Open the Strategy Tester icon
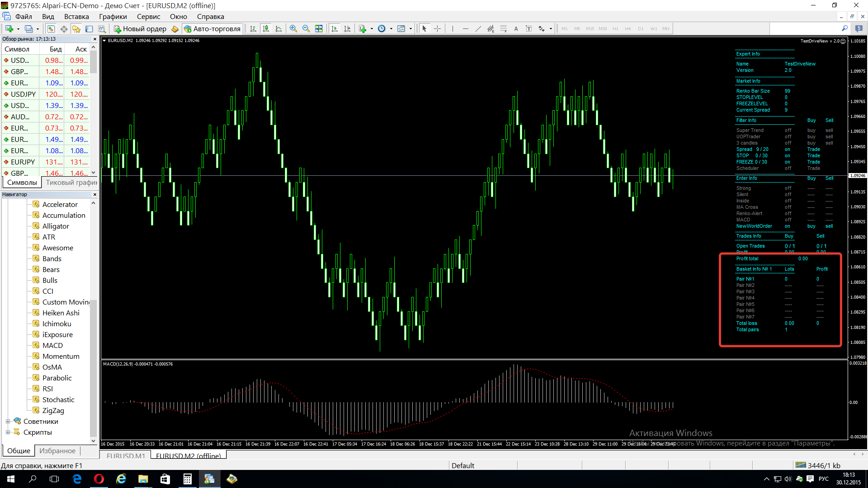Screen dimensions: 868x488 pyautogui.click(x=102, y=28)
